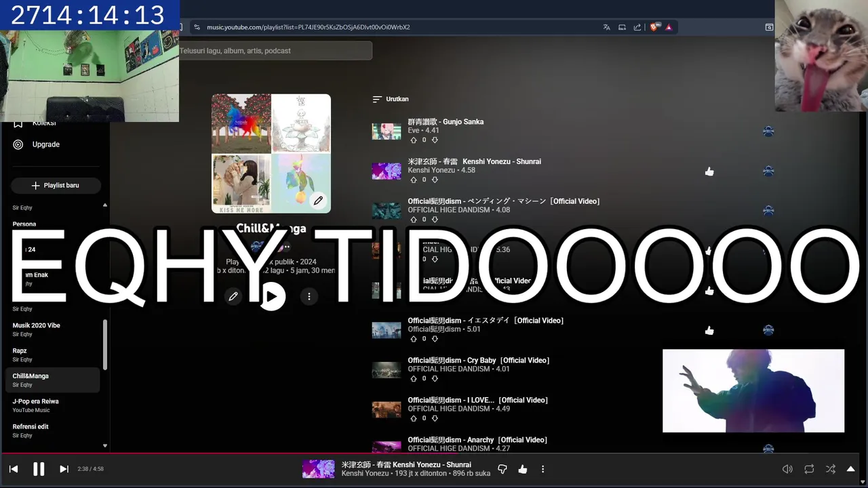Upvote the Kenshi Yonezu Shunrai track
Viewport: 868px width, 488px height.
tap(414, 180)
